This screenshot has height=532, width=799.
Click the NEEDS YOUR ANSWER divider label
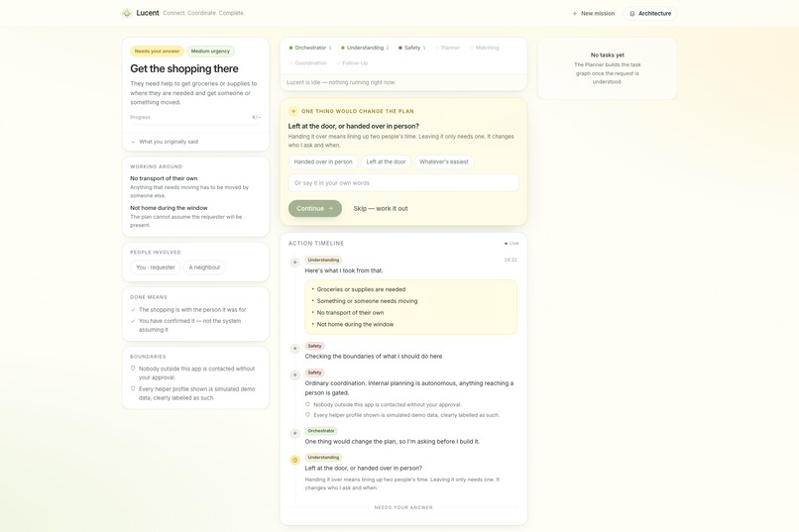(403, 507)
